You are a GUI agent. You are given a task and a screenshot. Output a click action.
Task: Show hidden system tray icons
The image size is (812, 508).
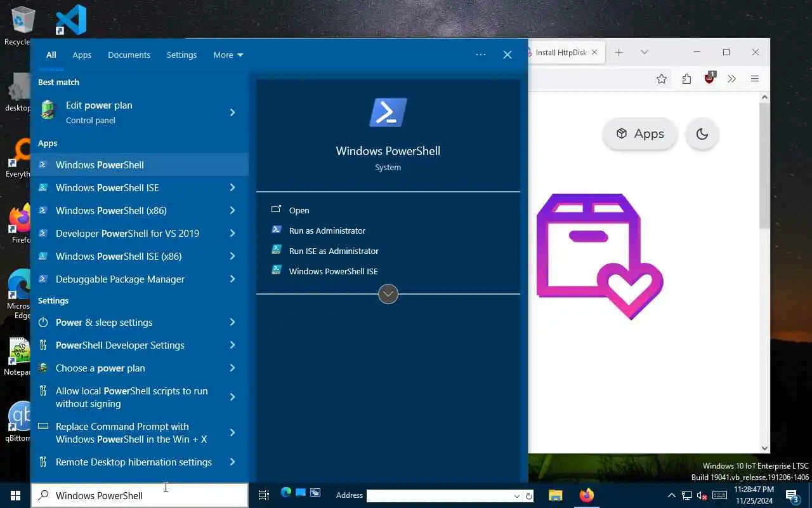coord(672,495)
